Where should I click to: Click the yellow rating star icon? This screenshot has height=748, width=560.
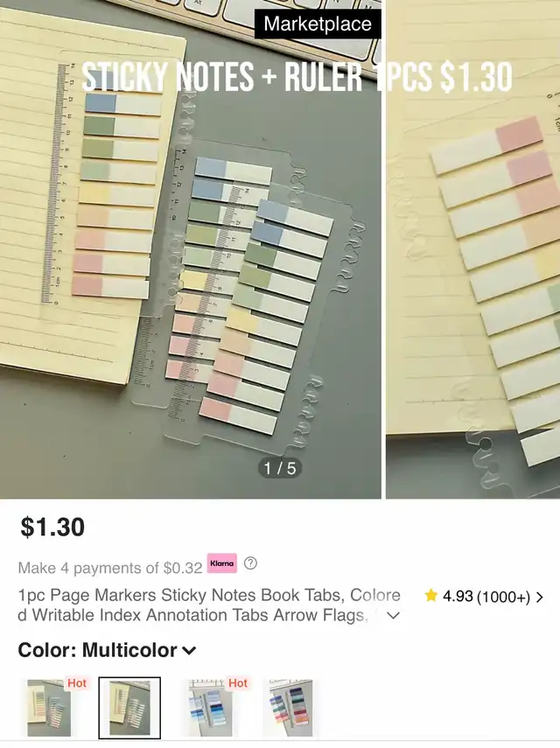point(430,596)
